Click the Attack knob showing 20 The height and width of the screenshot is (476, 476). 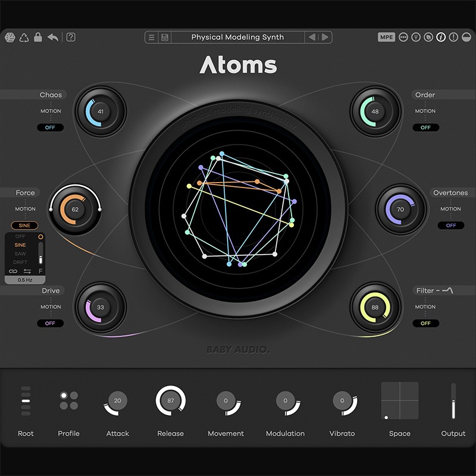tap(117, 400)
